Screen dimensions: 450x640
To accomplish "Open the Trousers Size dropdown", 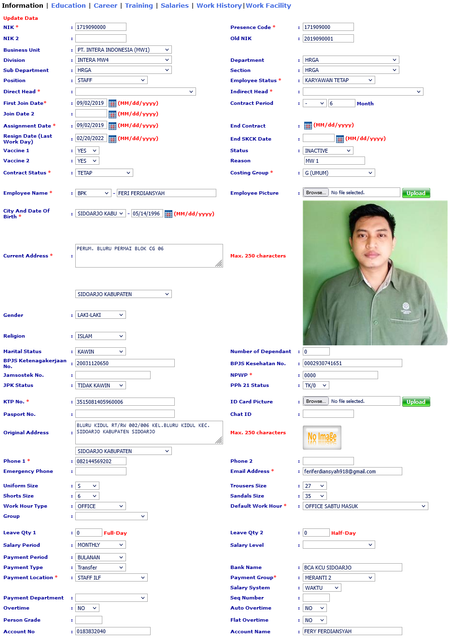I will pos(315,486).
